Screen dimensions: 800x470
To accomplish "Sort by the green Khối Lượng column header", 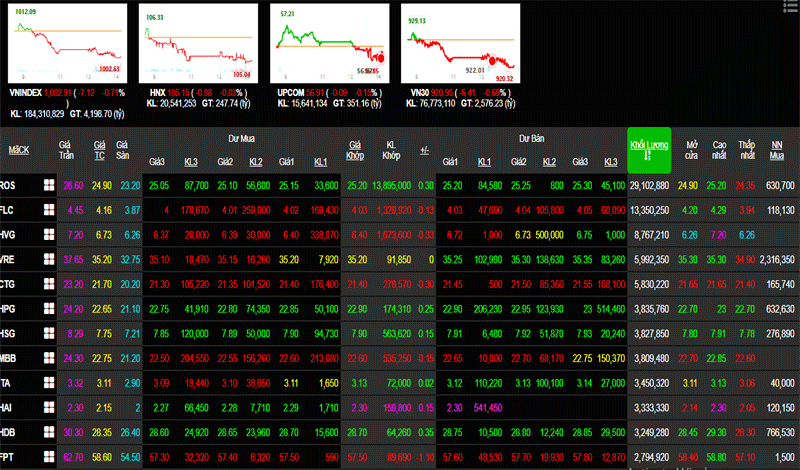I will (648, 150).
